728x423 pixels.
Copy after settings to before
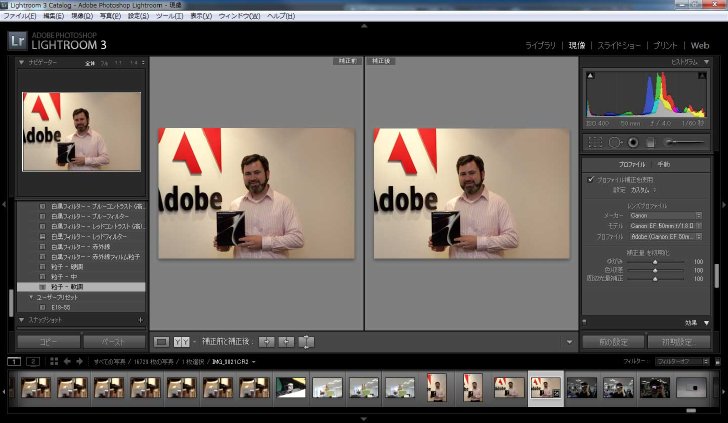(286, 342)
